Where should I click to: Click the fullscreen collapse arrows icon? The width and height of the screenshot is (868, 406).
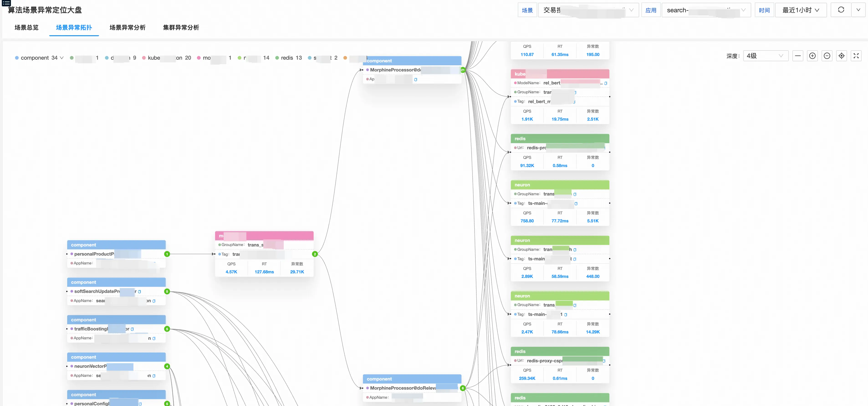pyautogui.click(x=856, y=56)
